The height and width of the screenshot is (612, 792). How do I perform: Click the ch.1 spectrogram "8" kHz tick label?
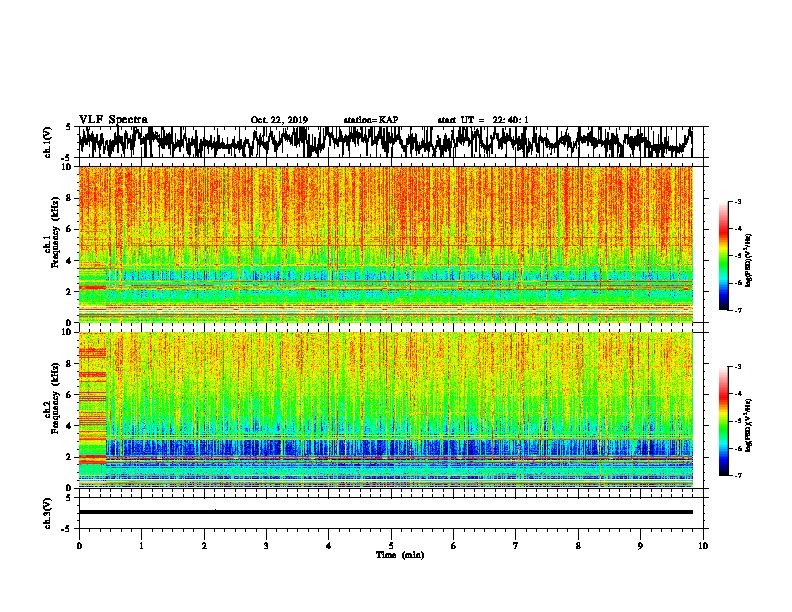(70, 198)
